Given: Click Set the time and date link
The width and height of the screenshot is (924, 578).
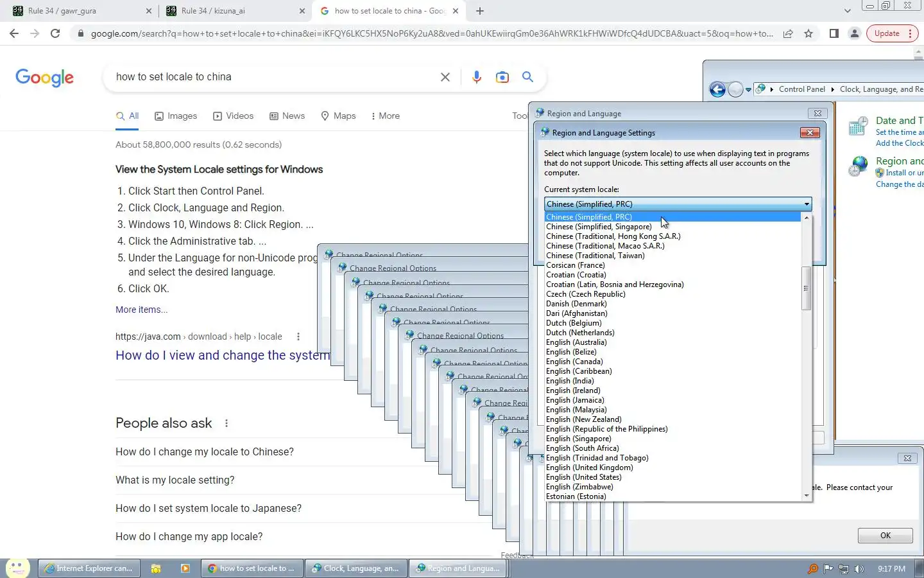Looking at the screenshot, I should [900, 132].
